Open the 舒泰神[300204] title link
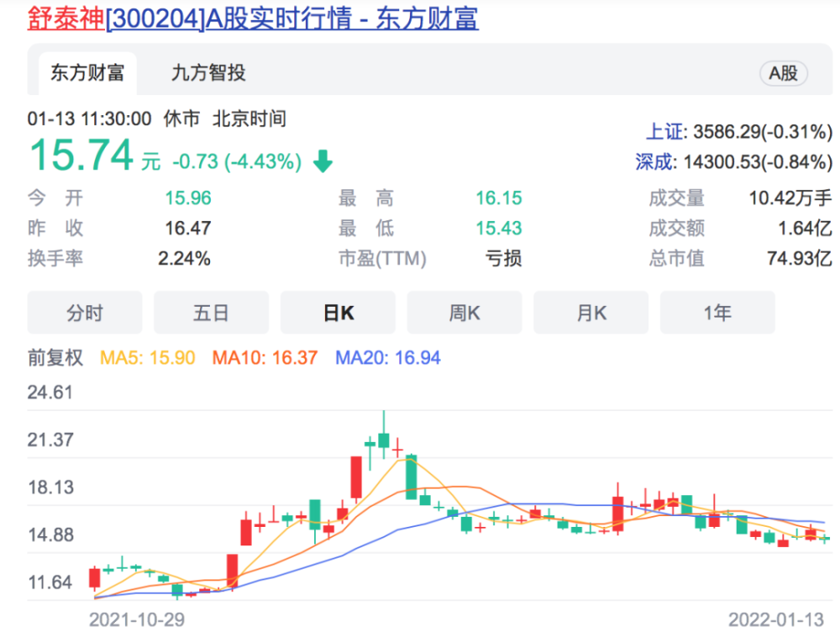The image size is (840, 632). [253, 18]
